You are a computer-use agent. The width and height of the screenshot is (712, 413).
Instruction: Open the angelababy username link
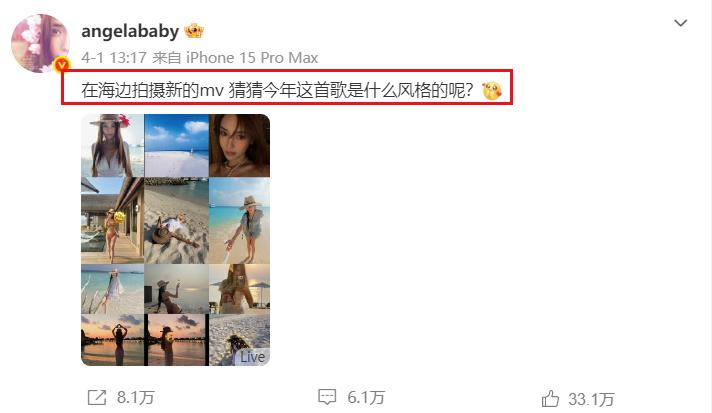click(x=130, y=31)
